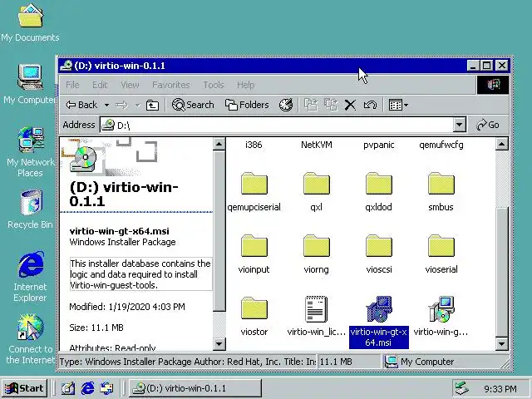This screenshot has width=532, height=399.
Task: Click the system tray network icon
Action: point(461,388)
